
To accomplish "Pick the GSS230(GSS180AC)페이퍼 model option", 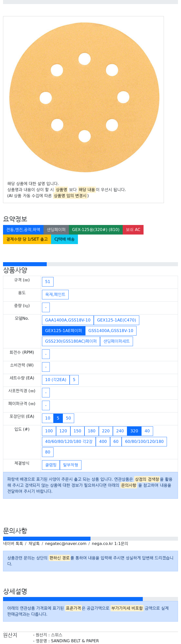I will (x=71, y=341).
